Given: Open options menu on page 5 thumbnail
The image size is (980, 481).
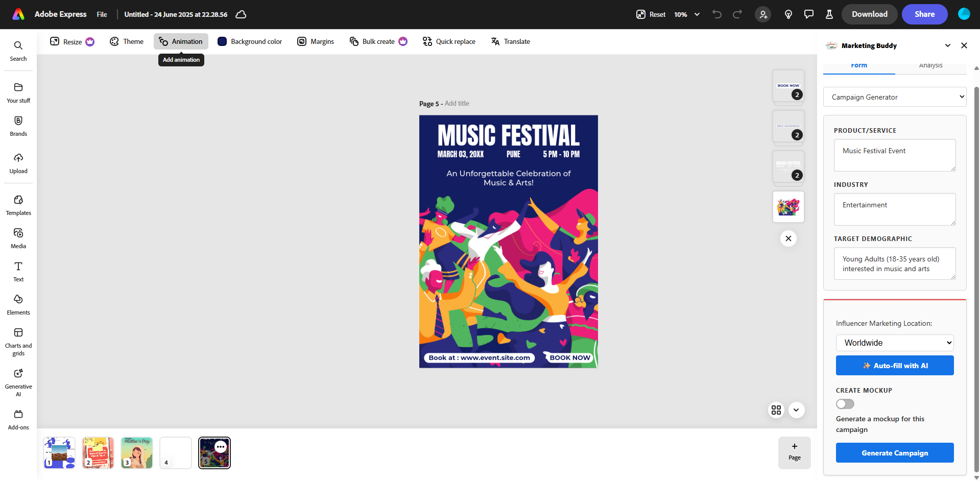Looking at the screenshot, I should [221, 447].
